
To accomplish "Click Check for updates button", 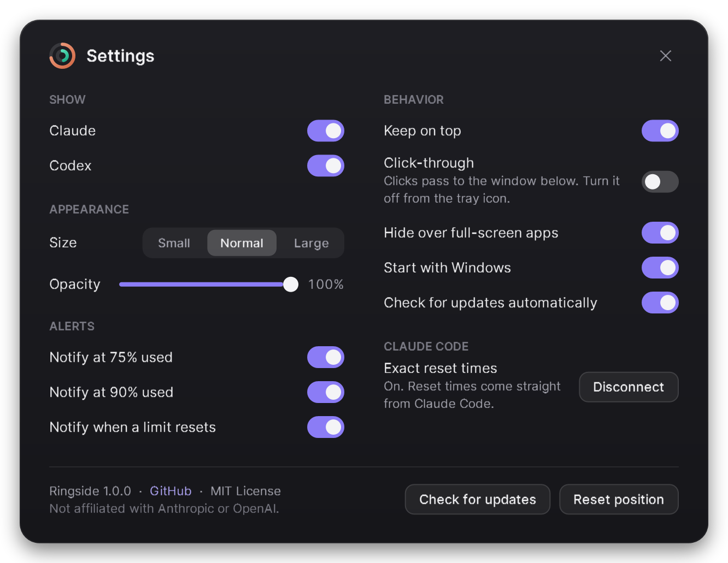I will [478, 500].
